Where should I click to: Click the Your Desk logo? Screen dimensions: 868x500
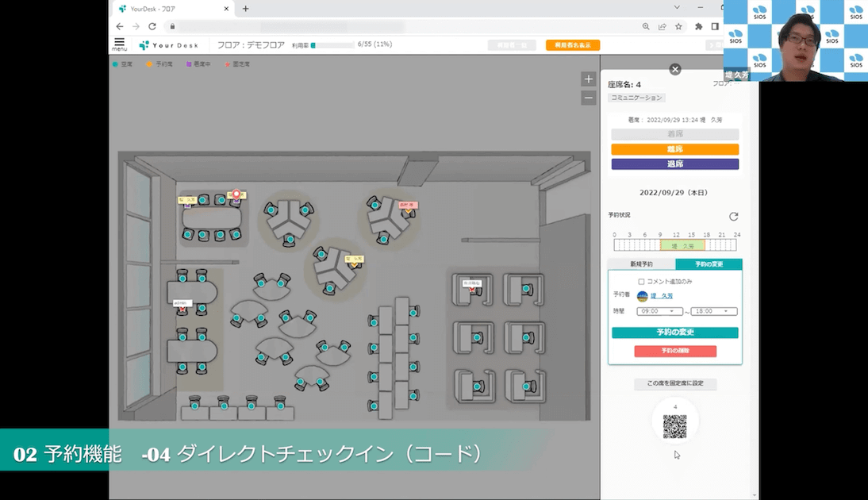click(169, 45)
